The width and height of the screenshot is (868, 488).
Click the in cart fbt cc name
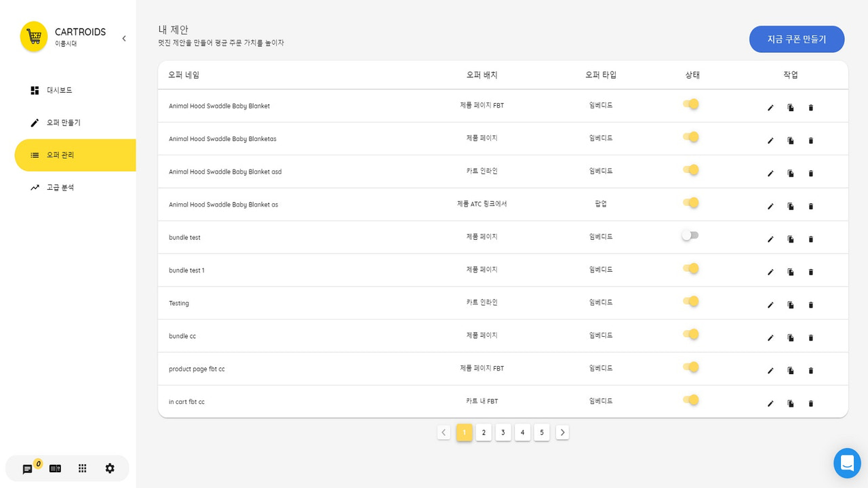point(186,402)
